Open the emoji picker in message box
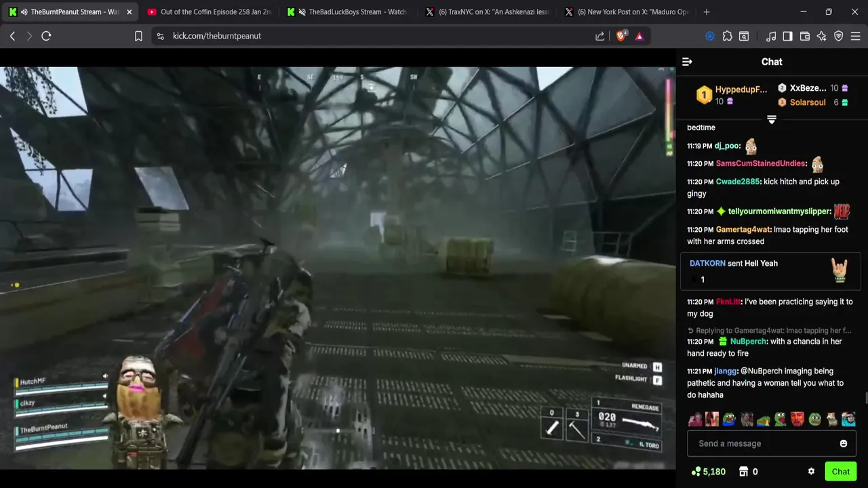Image resolution: width=868 pixels, height=488 pixels. pyautogui.click(x=844, y=443)
